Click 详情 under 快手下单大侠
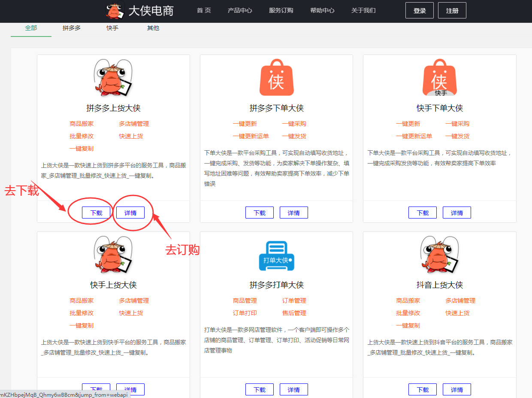Image resolution: width=532 pixels, height=398 pixels. (457, 213)
